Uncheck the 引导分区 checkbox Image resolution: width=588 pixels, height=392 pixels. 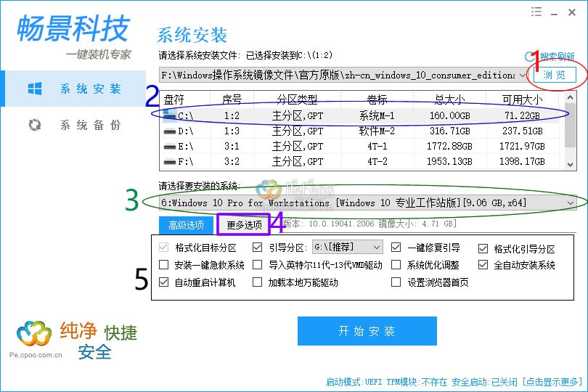257,248
